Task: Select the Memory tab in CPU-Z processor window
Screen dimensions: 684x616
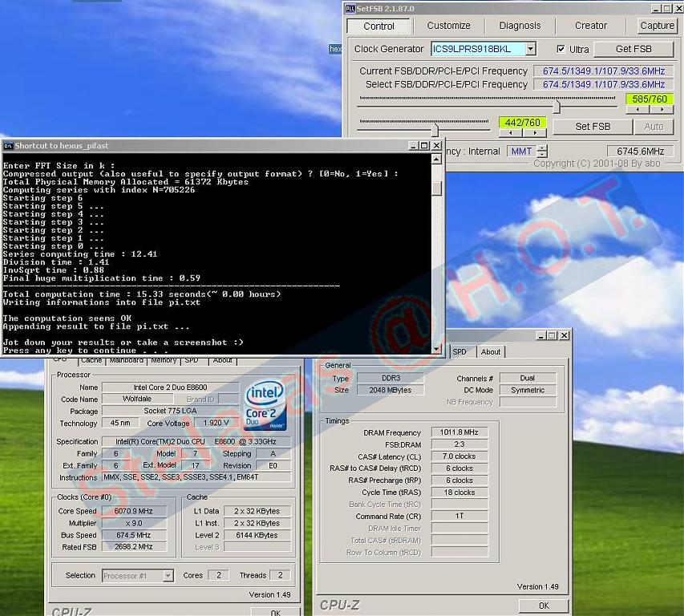Action: point(164,360)
